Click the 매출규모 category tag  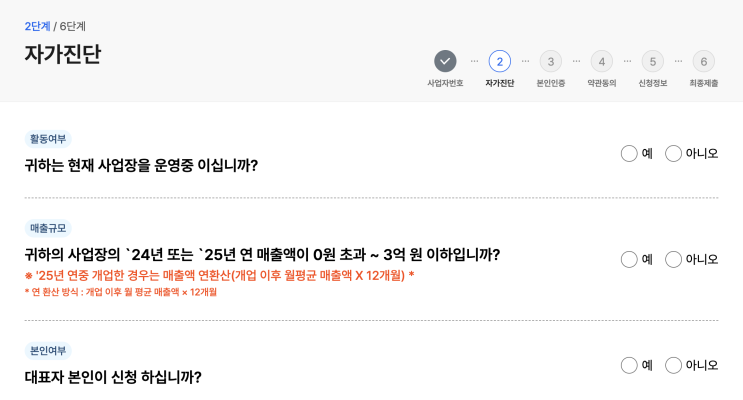point(48,228)
